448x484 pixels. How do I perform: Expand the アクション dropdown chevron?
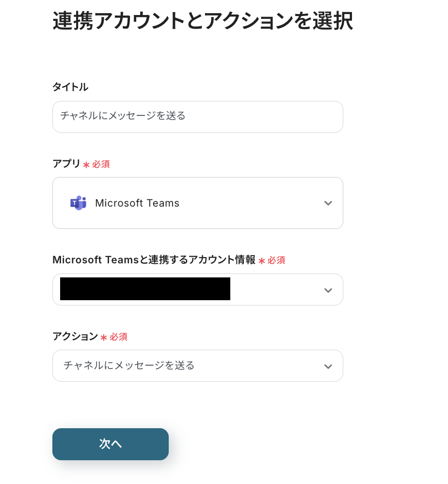click(x=328, y=366)
